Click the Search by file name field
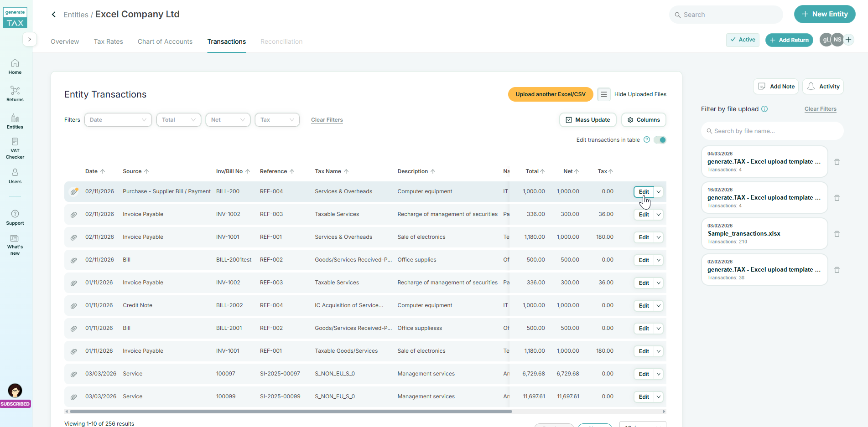Viewport: 868px width, 427px height. coord(772,131)
